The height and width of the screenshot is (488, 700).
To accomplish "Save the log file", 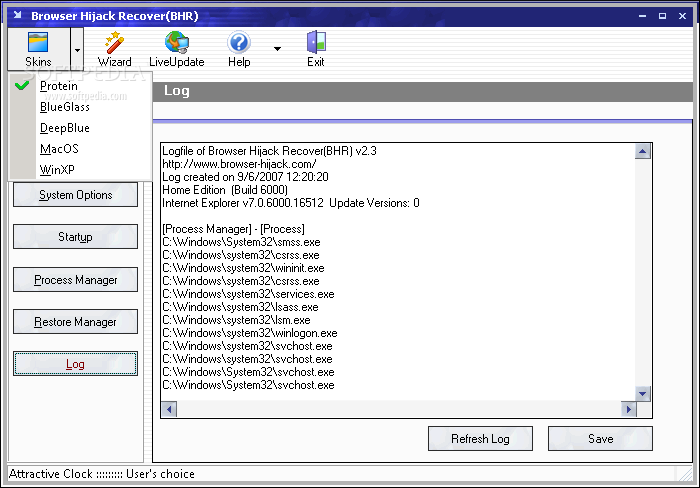I will click(x=600, y=438).
